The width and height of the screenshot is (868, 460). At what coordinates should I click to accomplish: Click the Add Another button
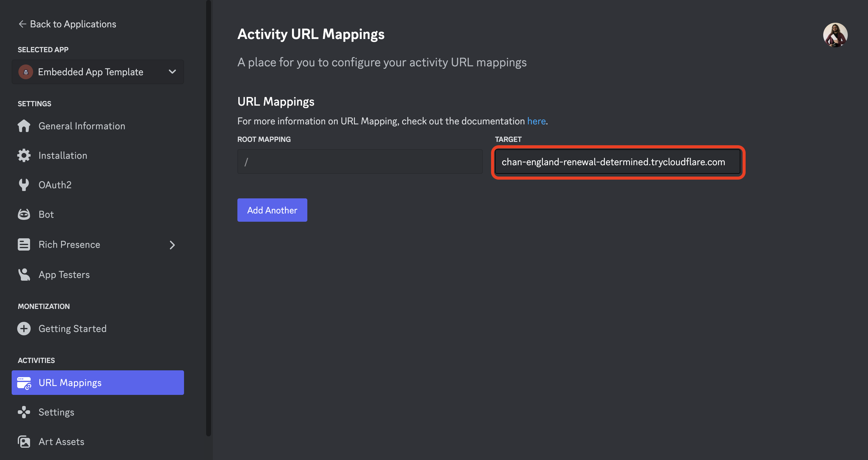pos(272,210)
